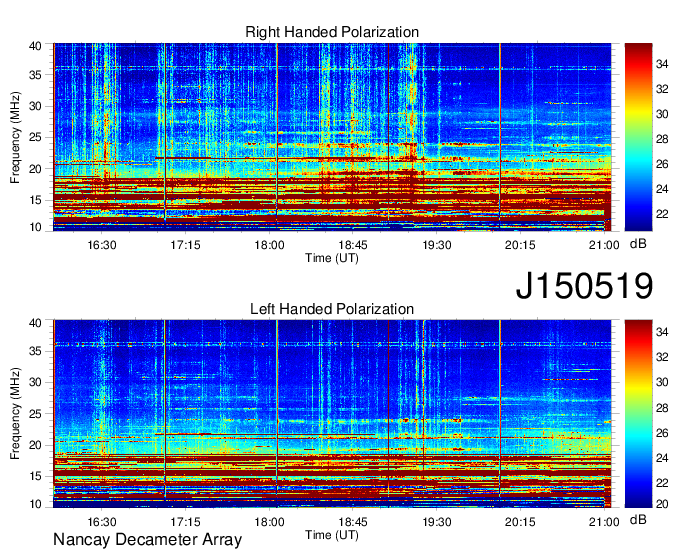Click bottom plot 'Frequency (MHz)' axis label

point(15,414)
